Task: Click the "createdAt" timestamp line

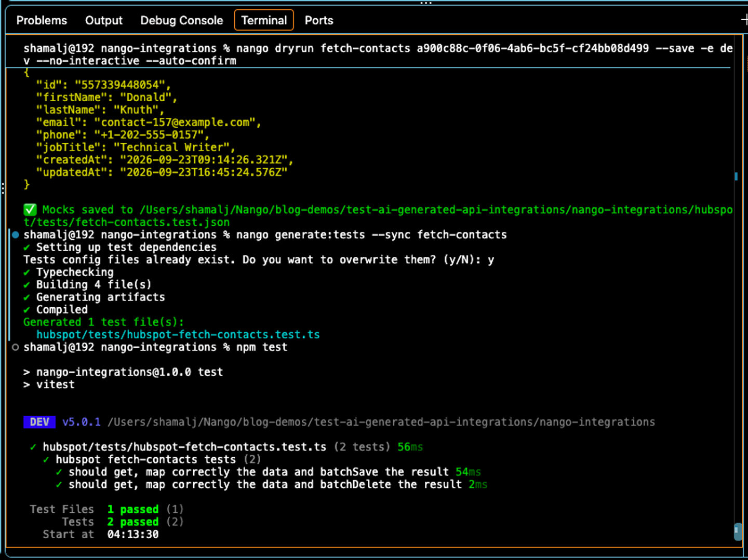Action: (x=165, y=160)
